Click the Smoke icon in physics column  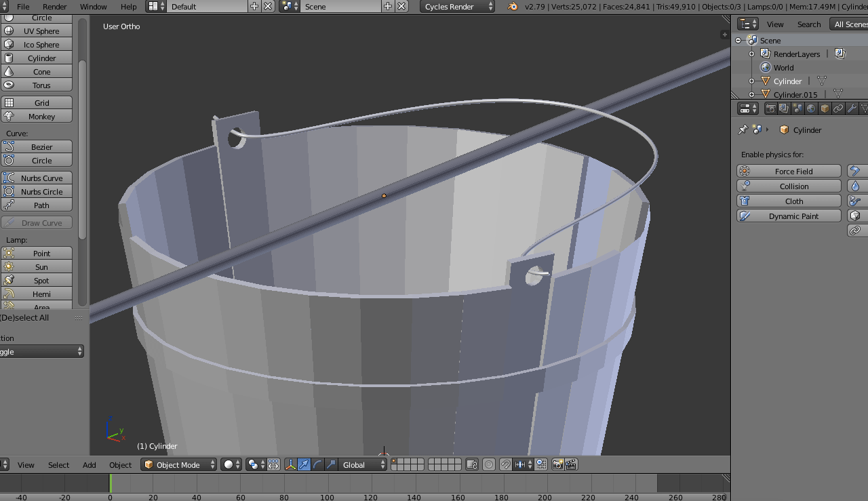[x=856, y=201]
